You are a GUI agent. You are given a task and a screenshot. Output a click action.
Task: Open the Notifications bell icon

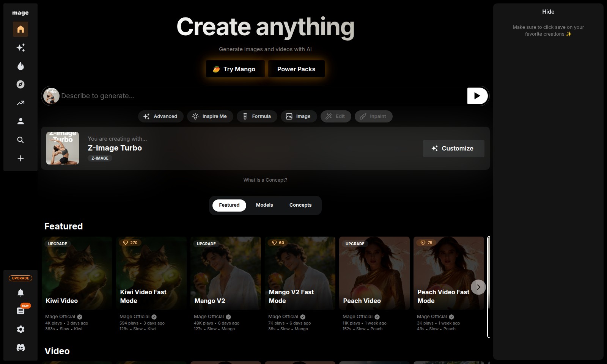(x=20, y=292)
